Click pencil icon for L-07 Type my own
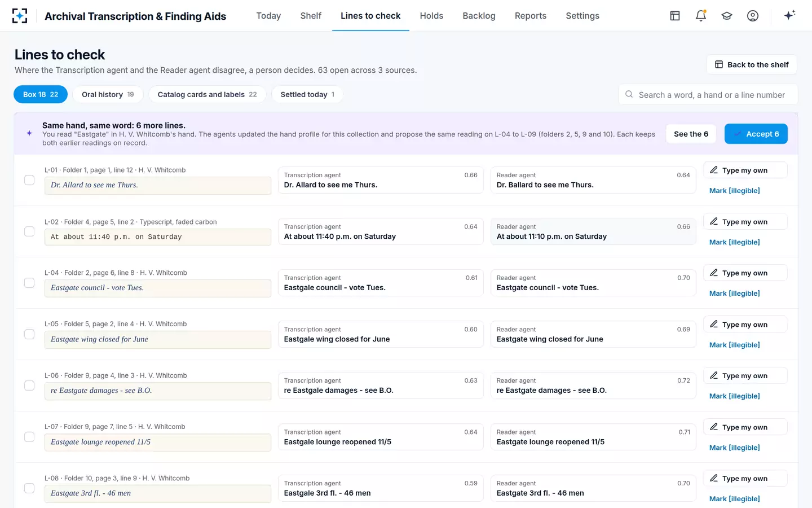Image resolution: width=812 pixels, height=508 pixels. coord(714,427)
